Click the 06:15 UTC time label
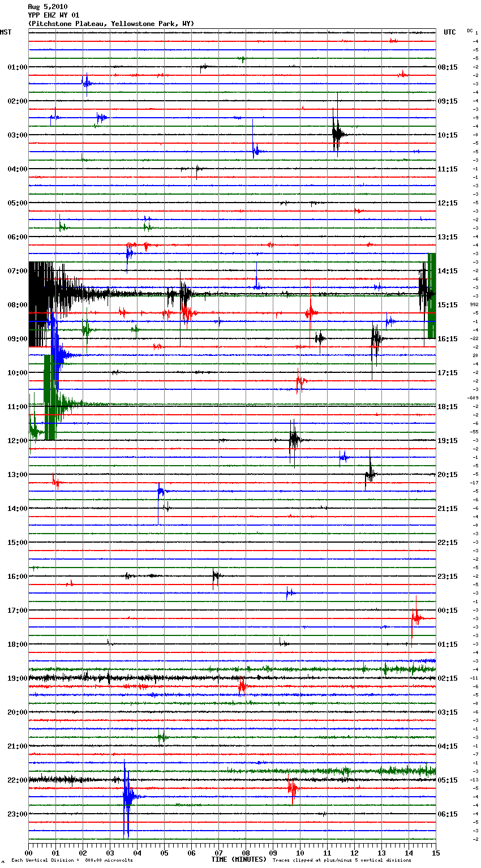Screen dimensions: 481x868 click(x=448, y=814)
